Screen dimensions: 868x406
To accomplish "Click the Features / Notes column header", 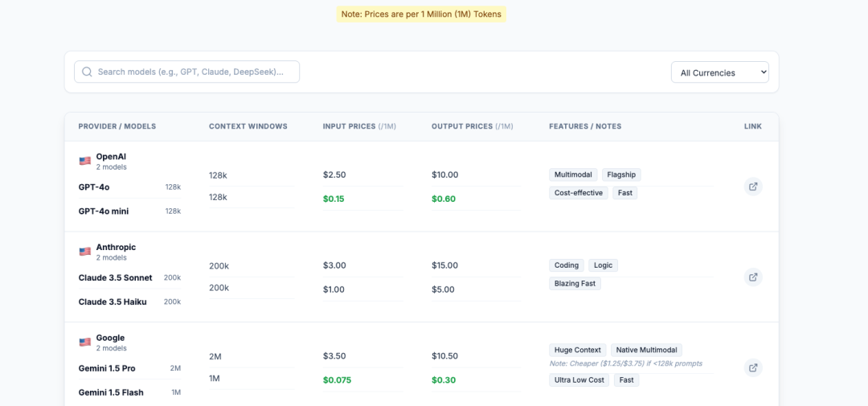I will [585, 126].
